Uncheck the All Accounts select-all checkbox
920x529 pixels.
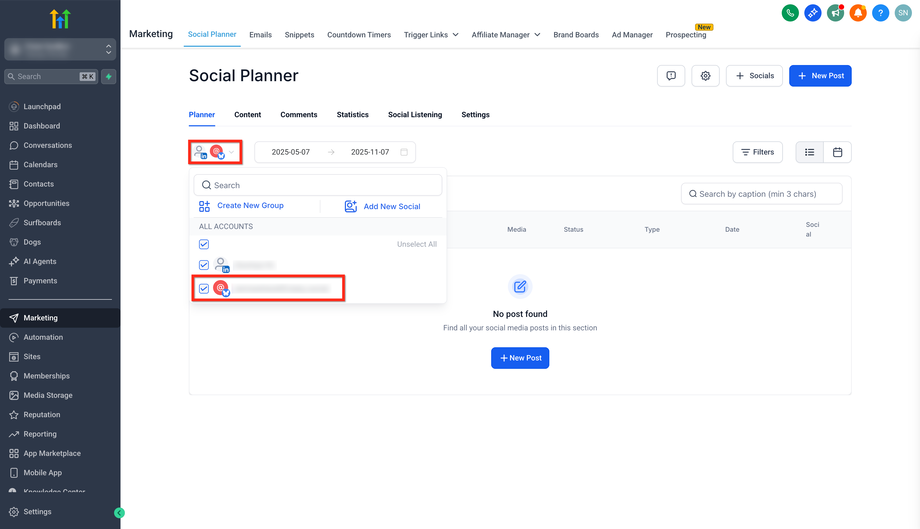(204, 244)
